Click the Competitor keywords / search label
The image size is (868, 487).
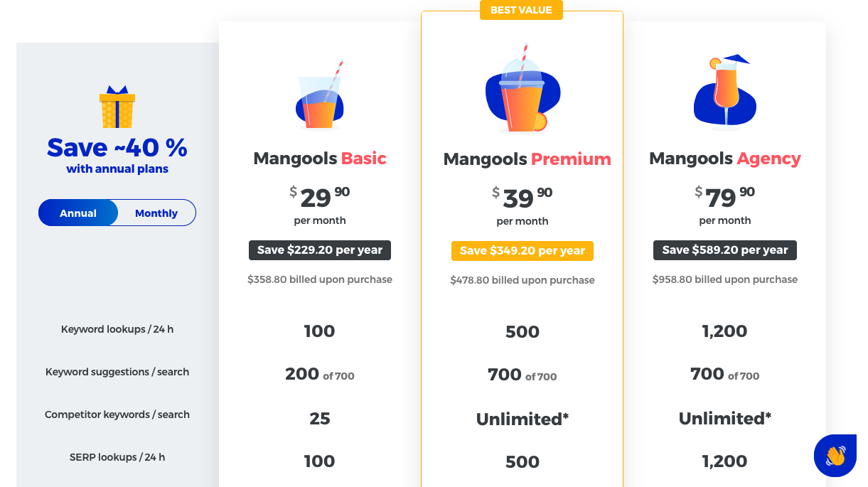(x=117, y=415)
